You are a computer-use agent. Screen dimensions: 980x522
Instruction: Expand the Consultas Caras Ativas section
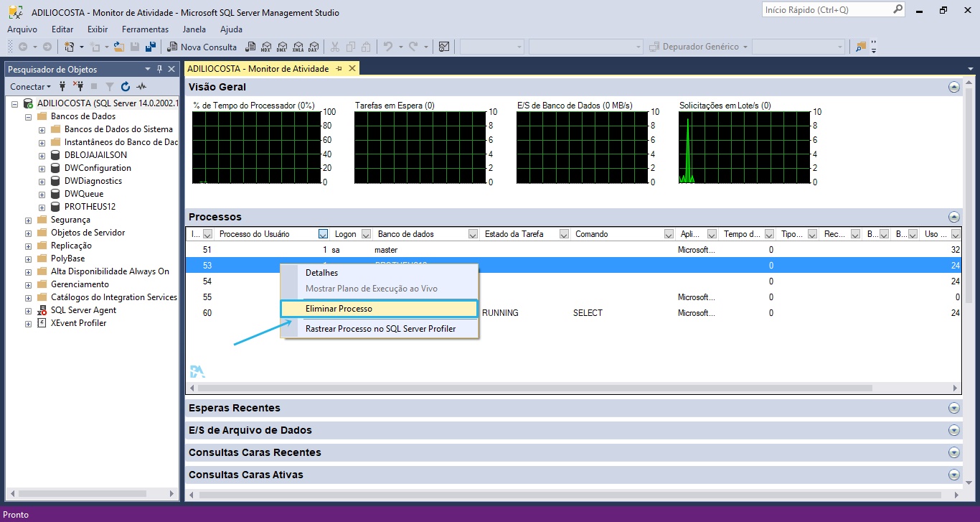pyautogui.click(x=953, y=475)
